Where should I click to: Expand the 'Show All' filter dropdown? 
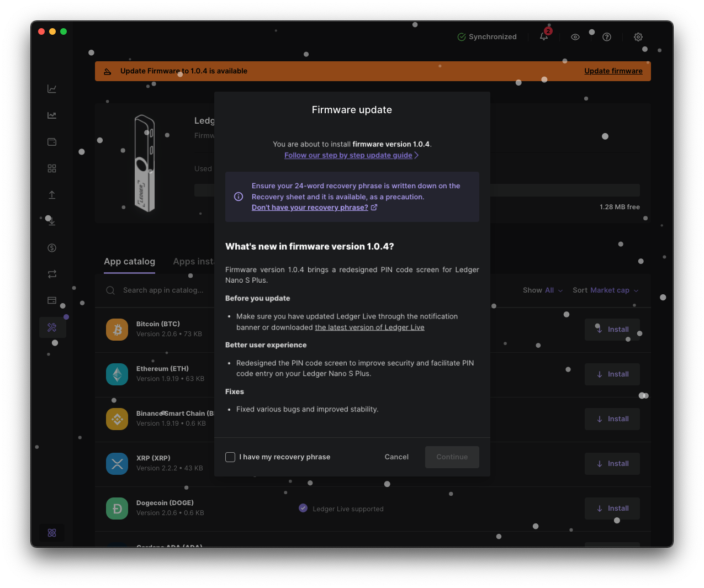[543, 290]
